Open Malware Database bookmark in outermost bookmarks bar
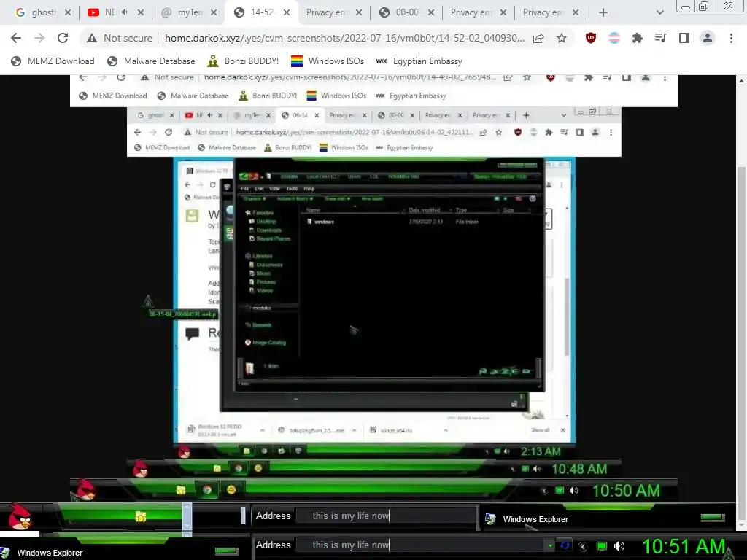This screenshot has height=560, width=747. [x=151, y=61]
